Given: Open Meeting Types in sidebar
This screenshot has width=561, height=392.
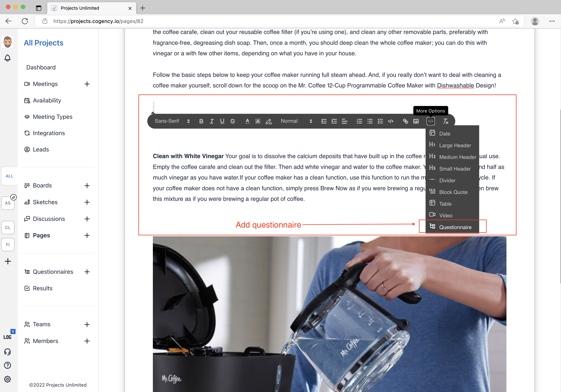Looking at the screenshot, I should pyautogui.click(x=53, y=117).
